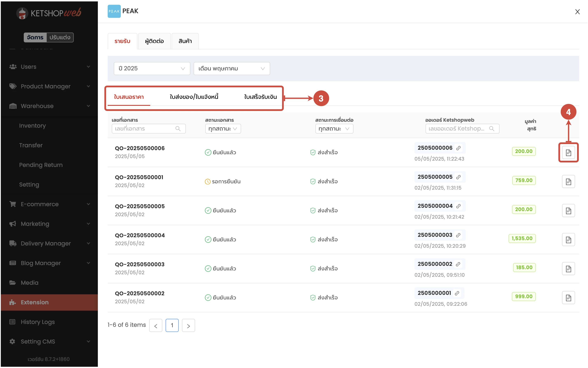588x368 pixels.
Task: Open document icon for QO-20250500006
Action: click(568, 153)
